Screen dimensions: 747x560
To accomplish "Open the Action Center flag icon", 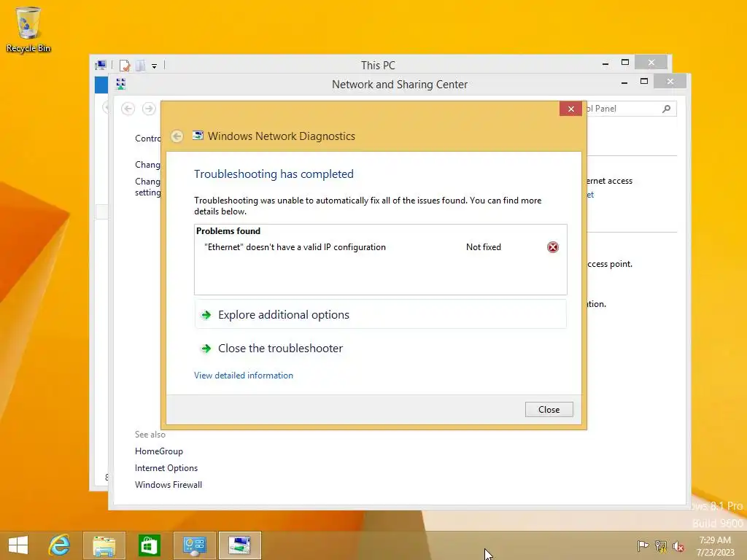I will pos(643,545).
